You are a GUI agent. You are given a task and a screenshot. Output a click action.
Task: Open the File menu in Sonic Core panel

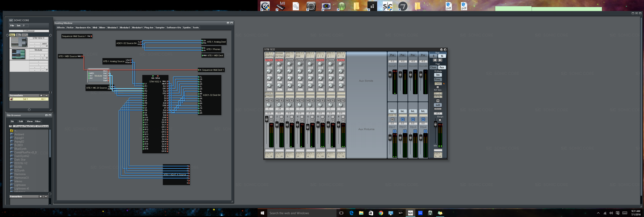coord(12,26)
